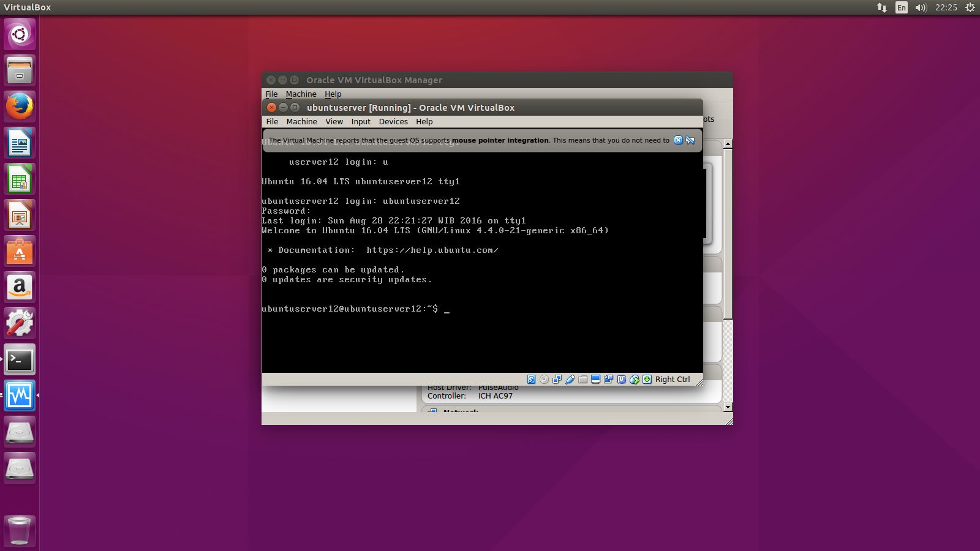Click the virtualization features chip icon
The image size is (980, 551).
point(622,380)
